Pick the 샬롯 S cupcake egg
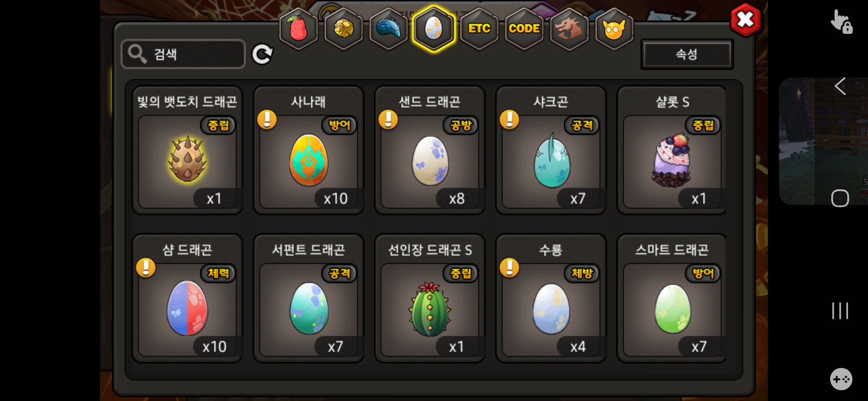 (671, 150)
